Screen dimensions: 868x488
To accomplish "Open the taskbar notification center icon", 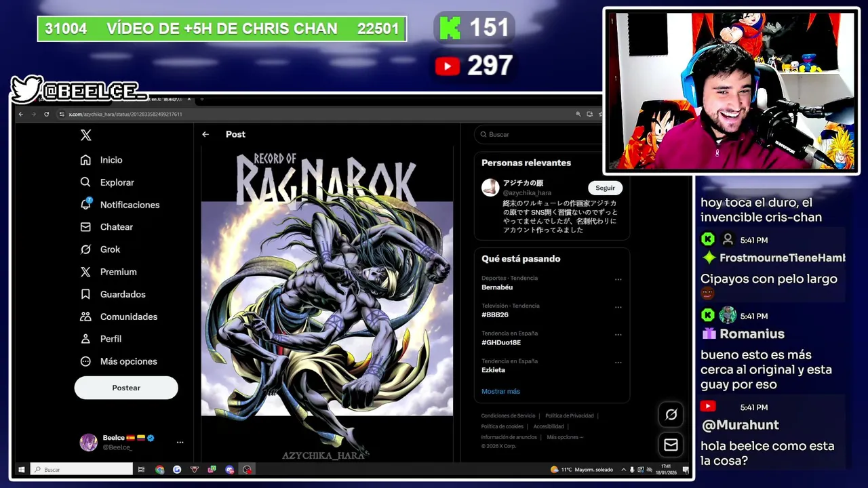I will tap(685, 469).
